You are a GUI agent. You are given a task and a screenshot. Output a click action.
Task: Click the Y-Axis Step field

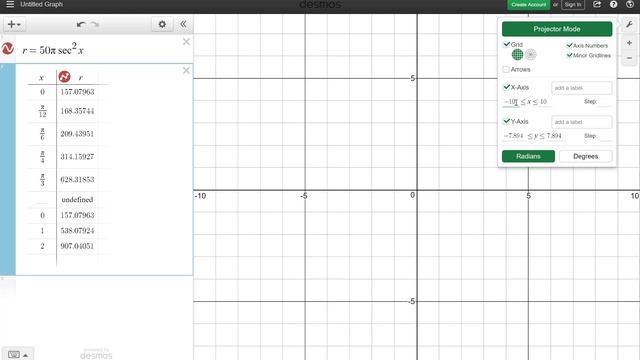(604, 136)
